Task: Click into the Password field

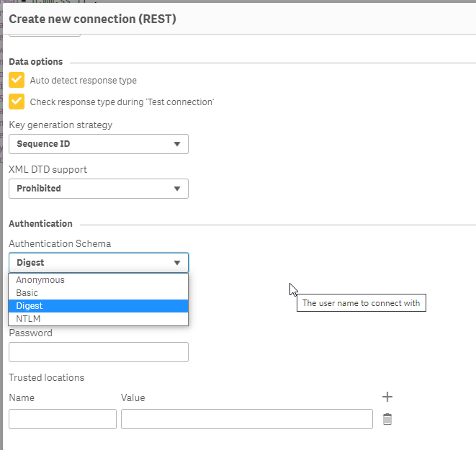Action: point(98,352)
